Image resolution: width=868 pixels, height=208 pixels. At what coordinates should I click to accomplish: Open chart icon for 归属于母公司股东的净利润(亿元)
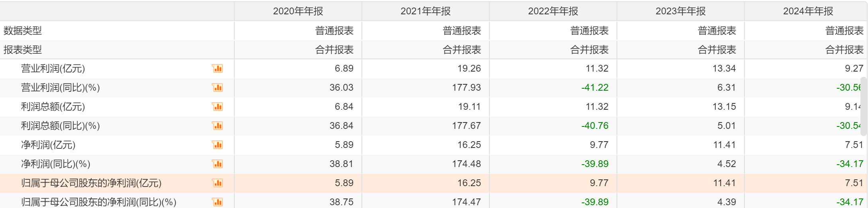pyautogui.click(x=217, y=183)
